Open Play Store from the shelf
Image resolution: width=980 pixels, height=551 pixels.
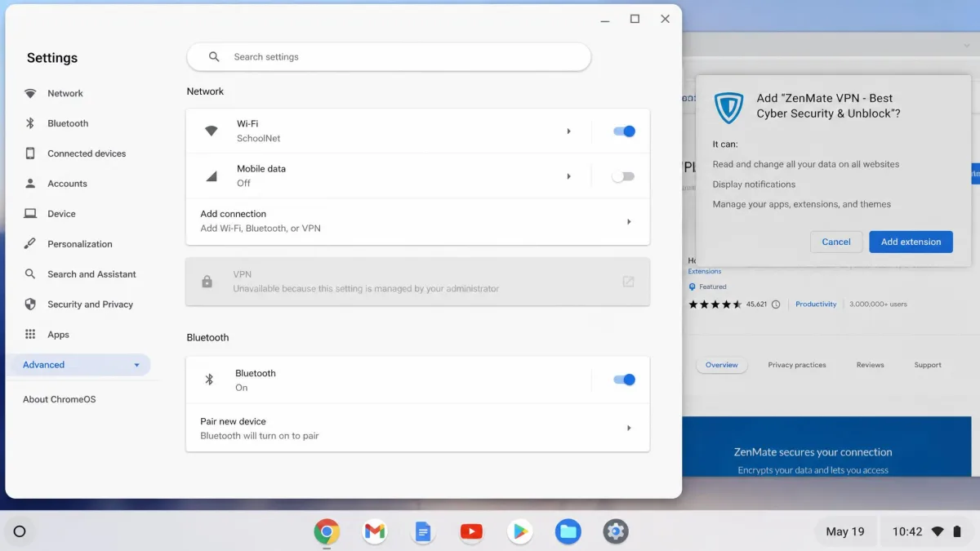pos(519,532)
